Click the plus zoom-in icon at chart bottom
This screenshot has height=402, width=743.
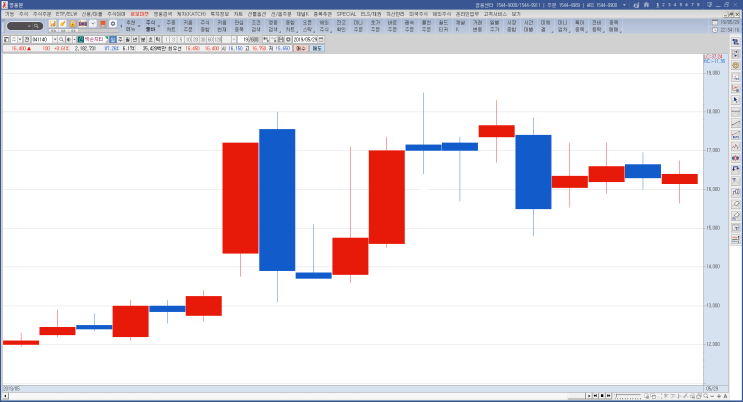[x=719, y=396]
